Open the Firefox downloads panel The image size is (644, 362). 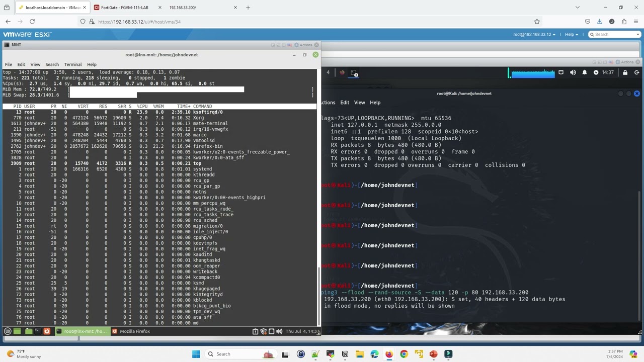[599, 22]
